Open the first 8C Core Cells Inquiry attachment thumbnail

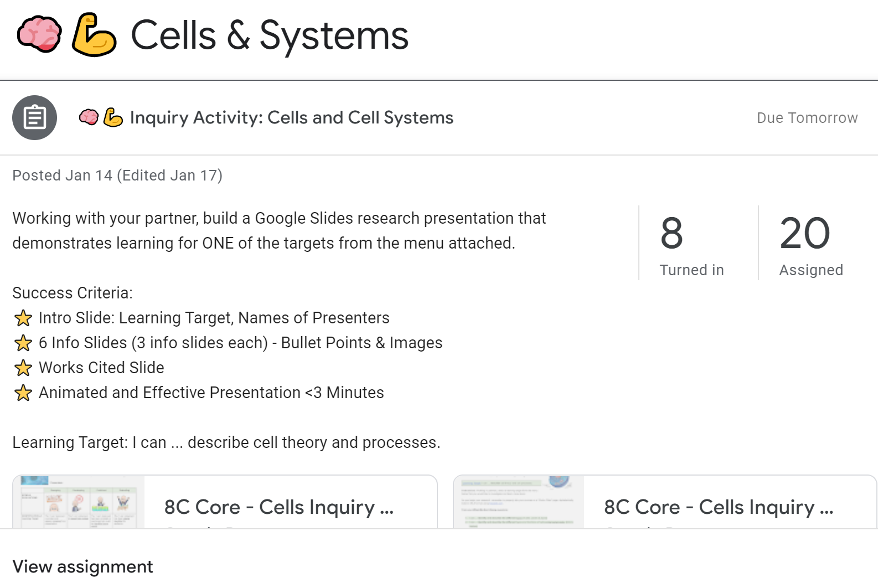click(x=79, y=502)
